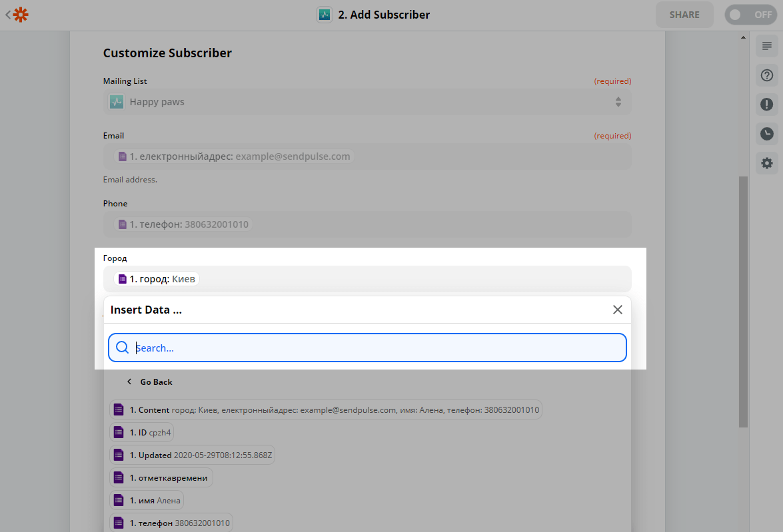Toggle the Zap ON/OFF switch

click(x=750, y=15)
